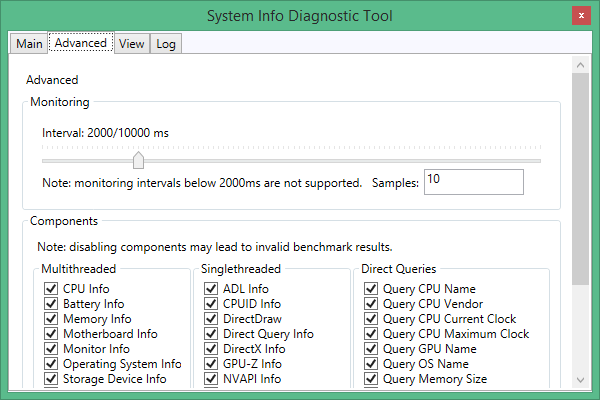Disable Query CPU Name checkbox
The width and height of the screenshot is (600, 400).
click(371, 289)
